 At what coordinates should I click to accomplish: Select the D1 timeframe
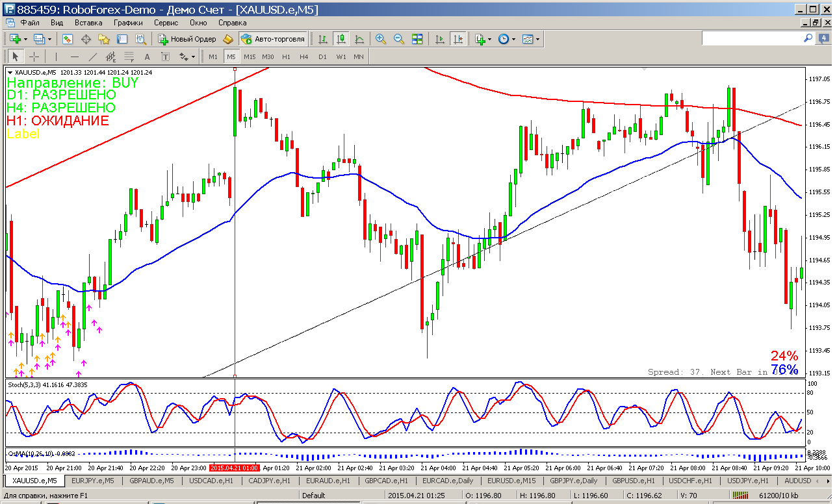[322, 57]
